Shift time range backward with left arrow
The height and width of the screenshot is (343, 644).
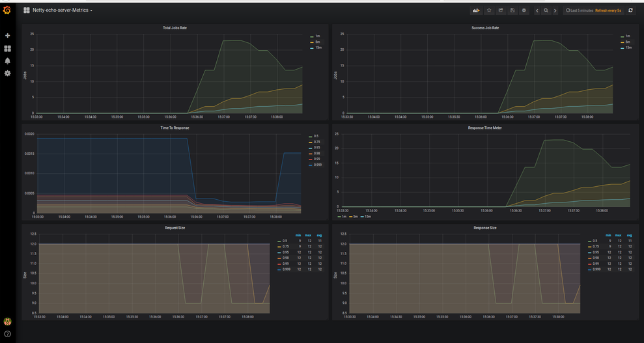pos(537,10)
